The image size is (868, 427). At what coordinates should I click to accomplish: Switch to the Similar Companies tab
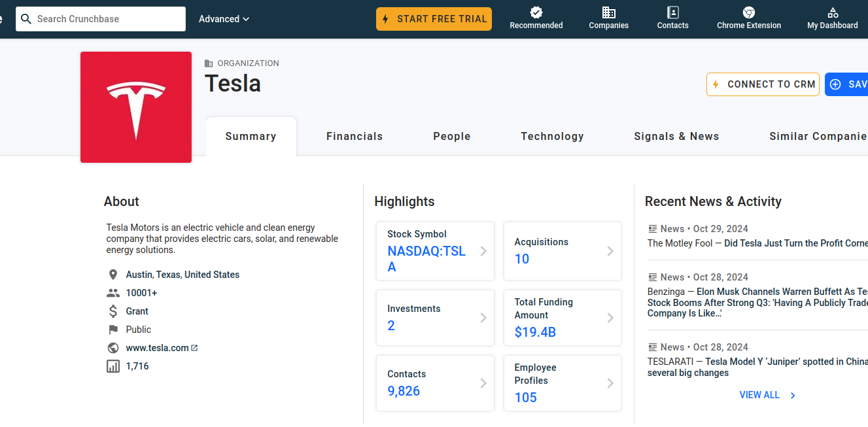(x=819, y=137)
